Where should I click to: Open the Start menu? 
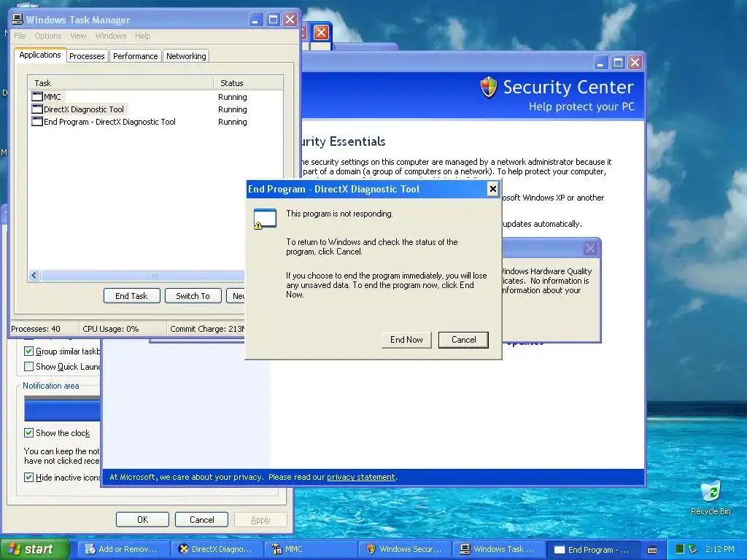point(34,549)
